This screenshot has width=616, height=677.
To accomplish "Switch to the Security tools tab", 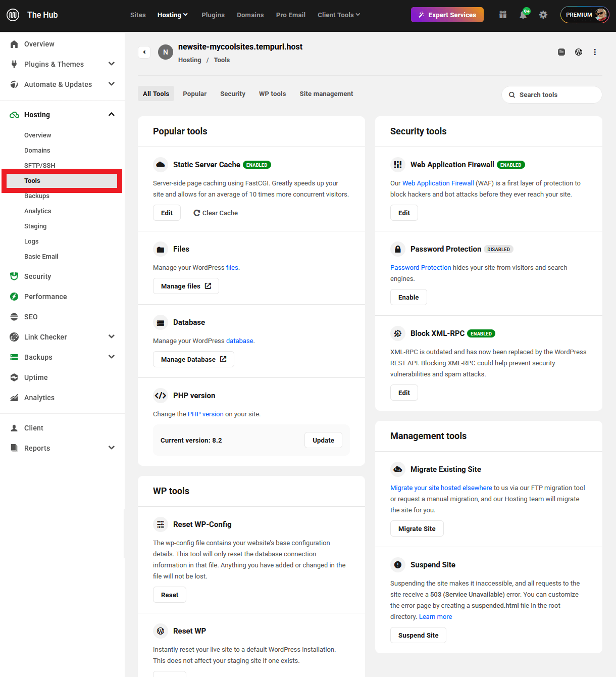I will tap(233, 93).
